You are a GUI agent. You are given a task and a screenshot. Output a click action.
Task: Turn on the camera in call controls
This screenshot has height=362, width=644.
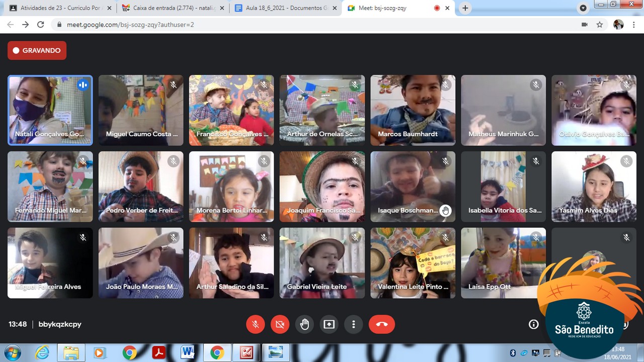(x=280, y=324)
